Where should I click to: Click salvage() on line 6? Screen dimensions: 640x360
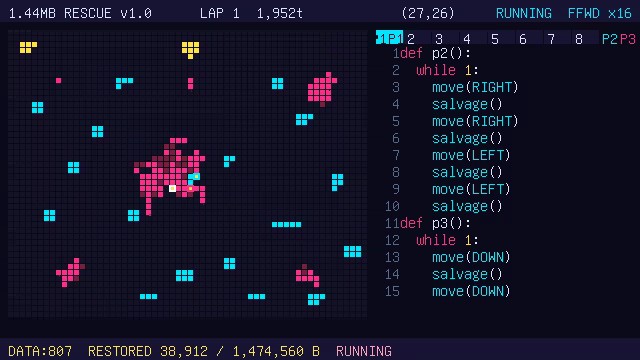467,138
